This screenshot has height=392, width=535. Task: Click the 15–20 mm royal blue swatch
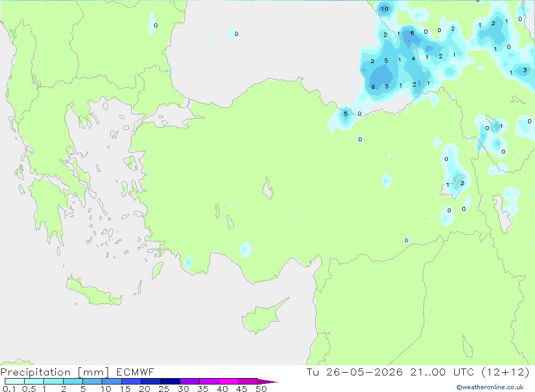tap(132, 381)
